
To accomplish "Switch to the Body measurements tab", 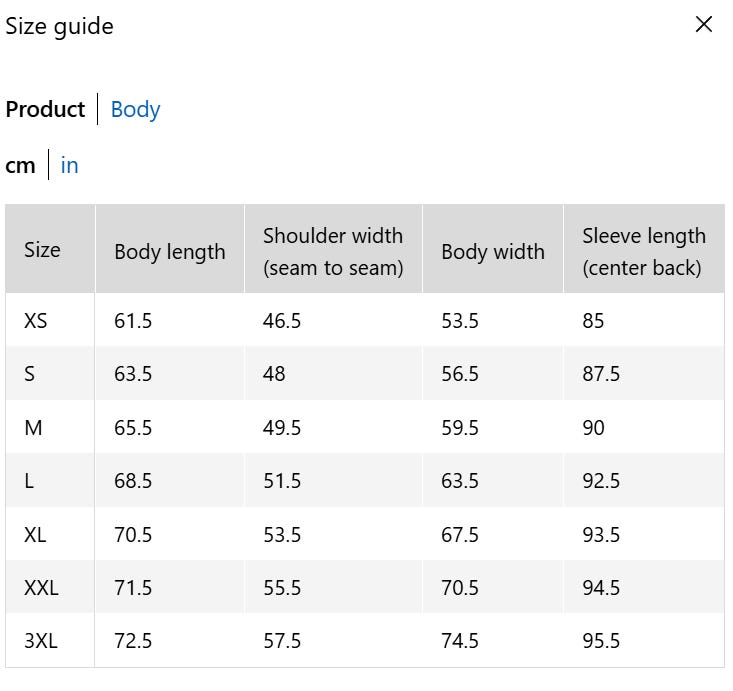I will (x=135, y=109).
